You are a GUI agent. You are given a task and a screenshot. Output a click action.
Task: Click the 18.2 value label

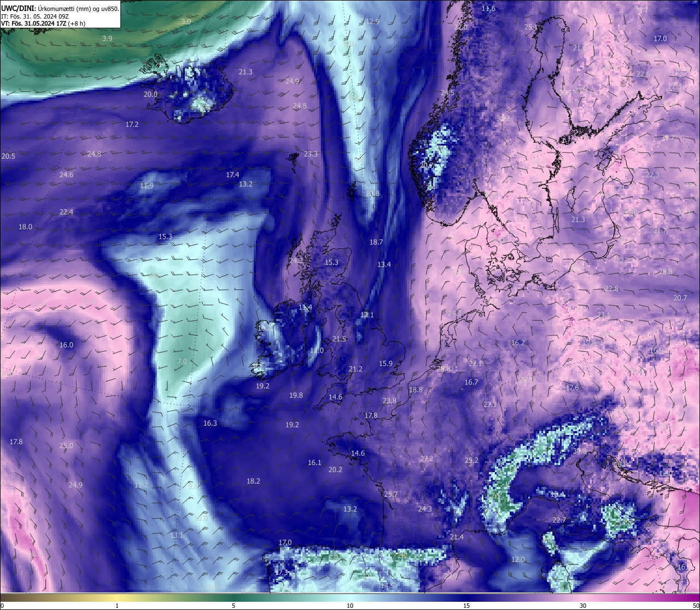253,481
